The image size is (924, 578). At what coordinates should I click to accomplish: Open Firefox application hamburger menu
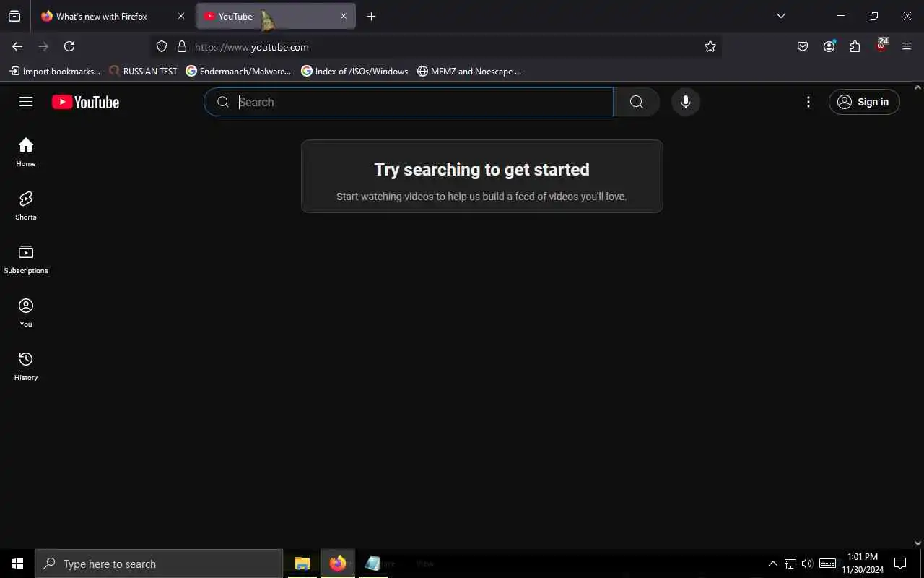(907, 46)
